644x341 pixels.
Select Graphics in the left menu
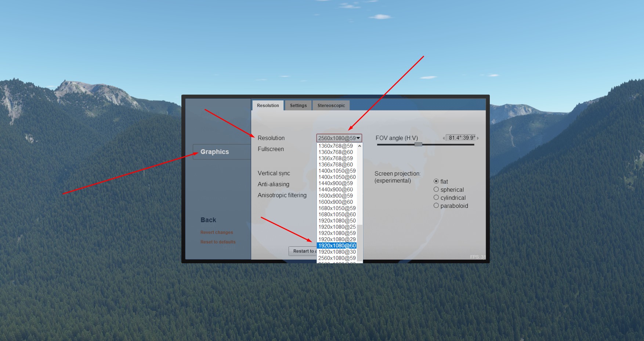222,152
